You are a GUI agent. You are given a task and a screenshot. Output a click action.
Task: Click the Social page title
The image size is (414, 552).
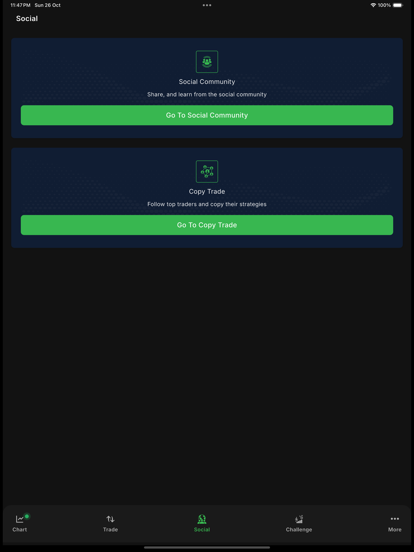(x=27, y=18)
